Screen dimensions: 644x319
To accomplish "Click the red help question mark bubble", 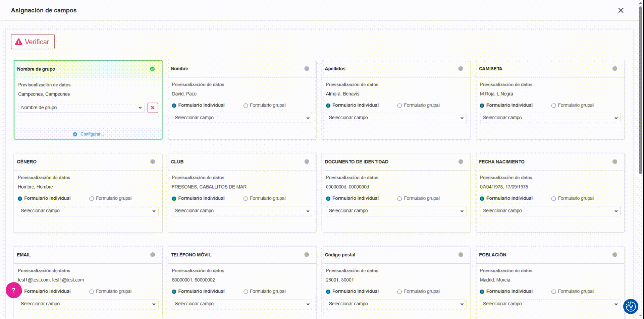I will [x=14, y=290].
